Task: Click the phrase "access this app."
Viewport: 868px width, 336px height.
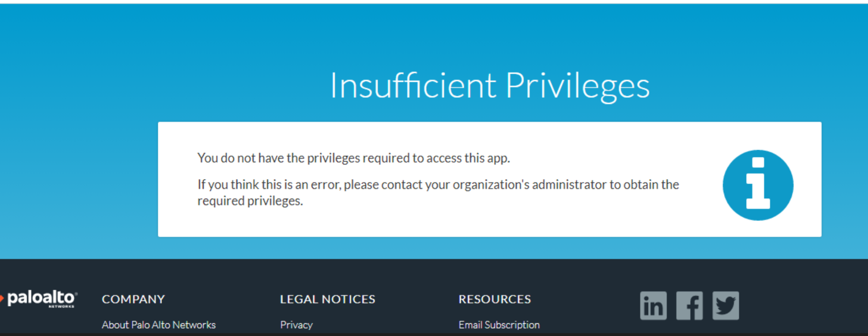Action: [468, 158]
